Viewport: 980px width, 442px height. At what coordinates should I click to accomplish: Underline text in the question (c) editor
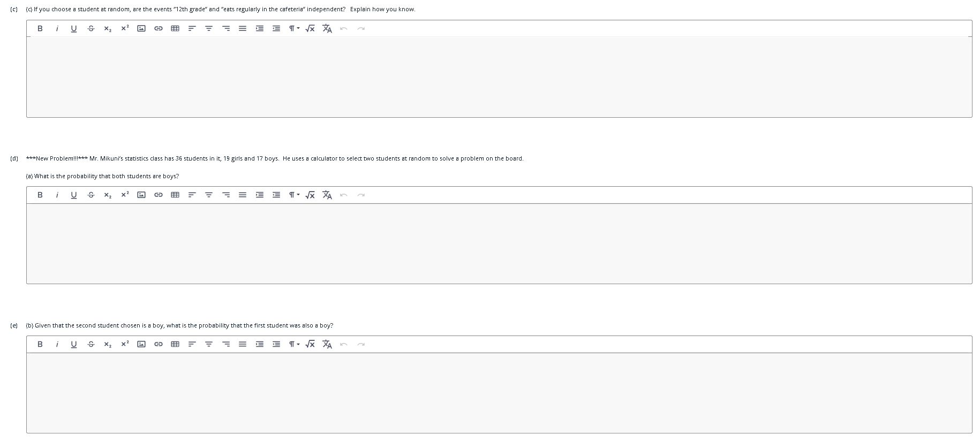click(74, 28)
